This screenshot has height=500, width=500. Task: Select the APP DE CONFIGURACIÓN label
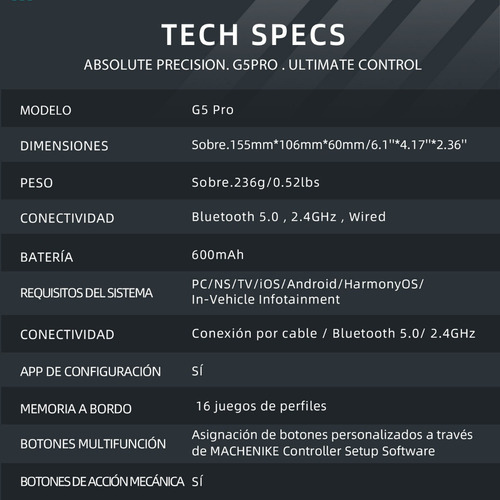90,371
